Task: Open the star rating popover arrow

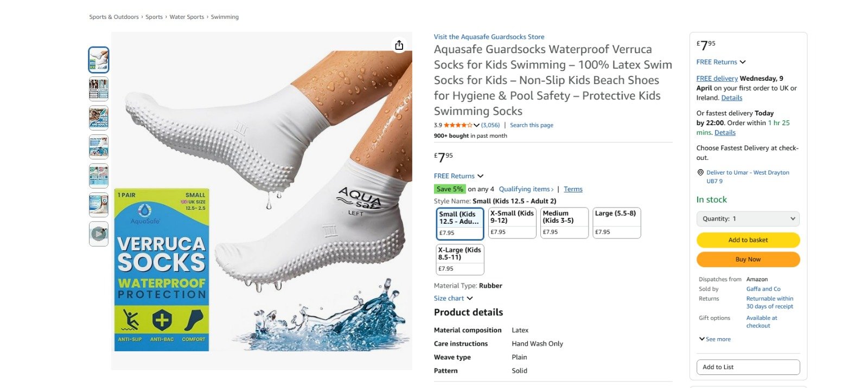Action: (x=476, y=125)
